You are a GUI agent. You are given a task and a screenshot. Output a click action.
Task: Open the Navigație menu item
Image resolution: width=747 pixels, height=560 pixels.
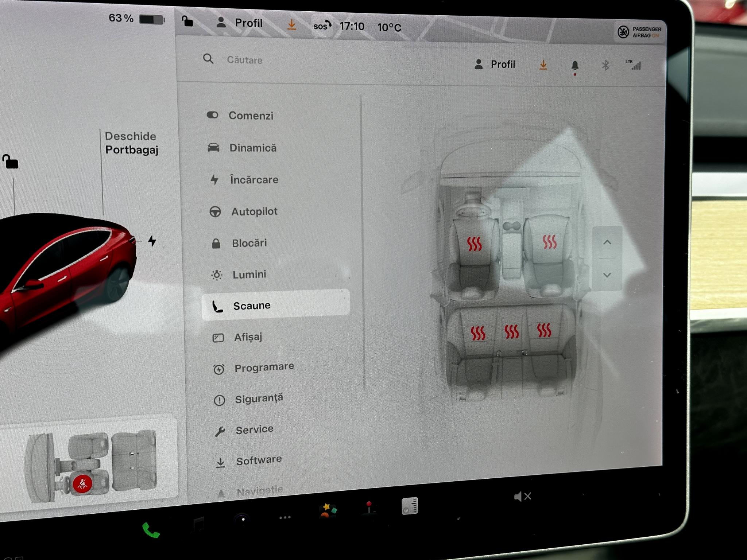click(250, 491)
